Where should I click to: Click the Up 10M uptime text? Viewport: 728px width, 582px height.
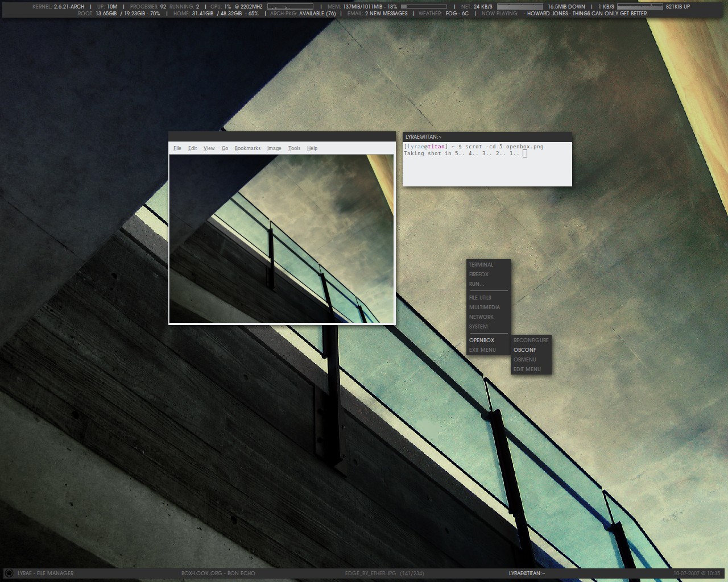pyautogui.click(x=107, y=7)
